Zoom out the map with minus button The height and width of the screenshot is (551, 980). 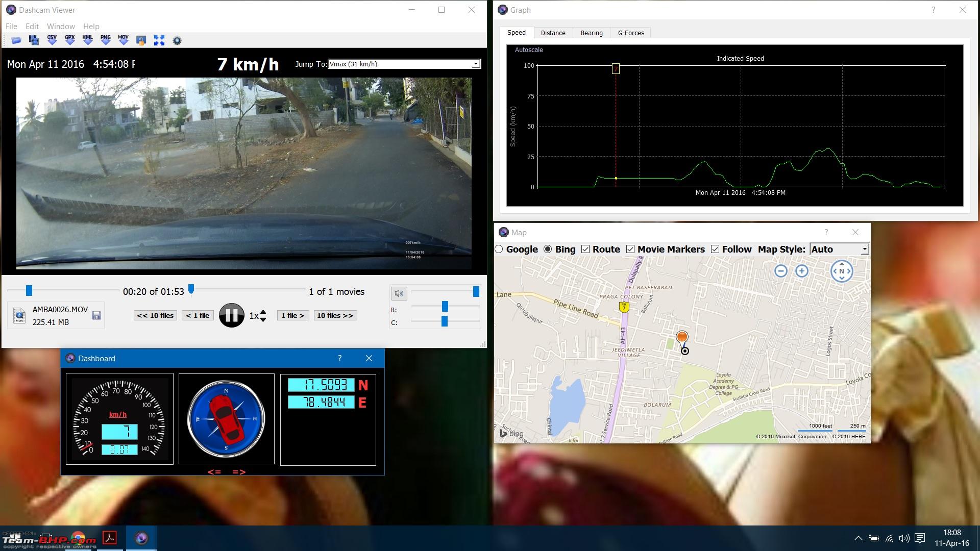[781, 271]
